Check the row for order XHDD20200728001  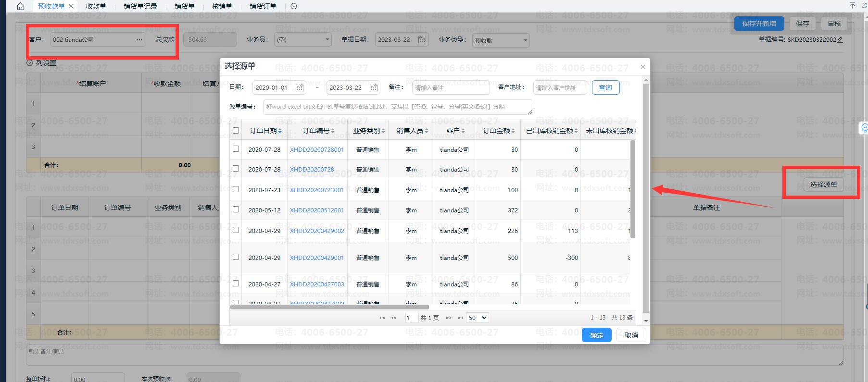point(236,149)
